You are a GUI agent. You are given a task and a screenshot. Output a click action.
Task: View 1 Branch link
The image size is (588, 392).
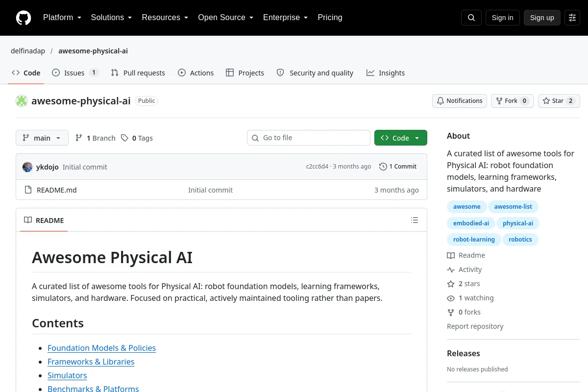[x=96, y=138]
